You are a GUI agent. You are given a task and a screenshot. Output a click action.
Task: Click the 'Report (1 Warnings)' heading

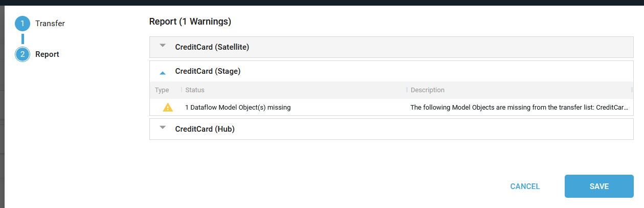click(190, 22)
